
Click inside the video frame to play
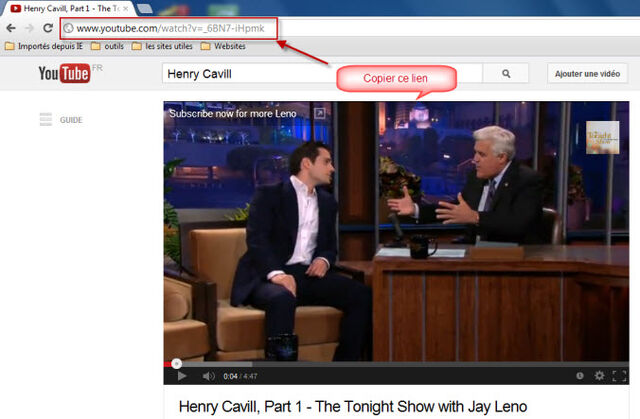click(x=396, y=231)
